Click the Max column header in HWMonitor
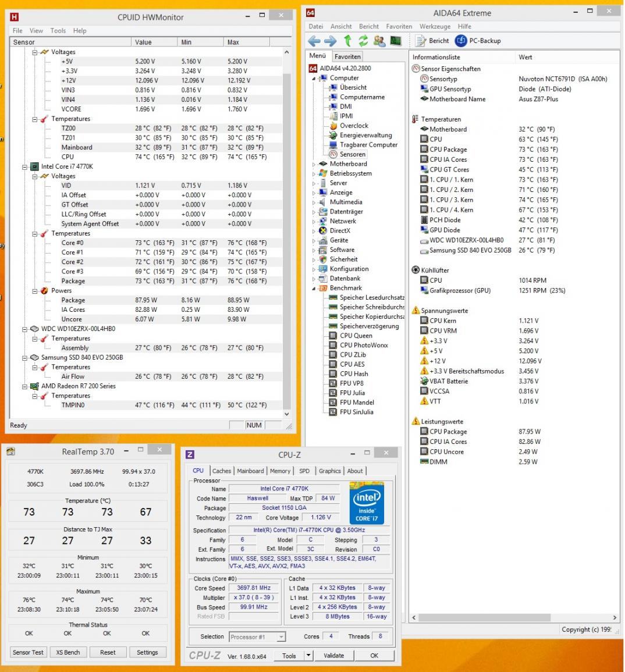The height and width of the screenshot is (672, 625). [247, 42]
